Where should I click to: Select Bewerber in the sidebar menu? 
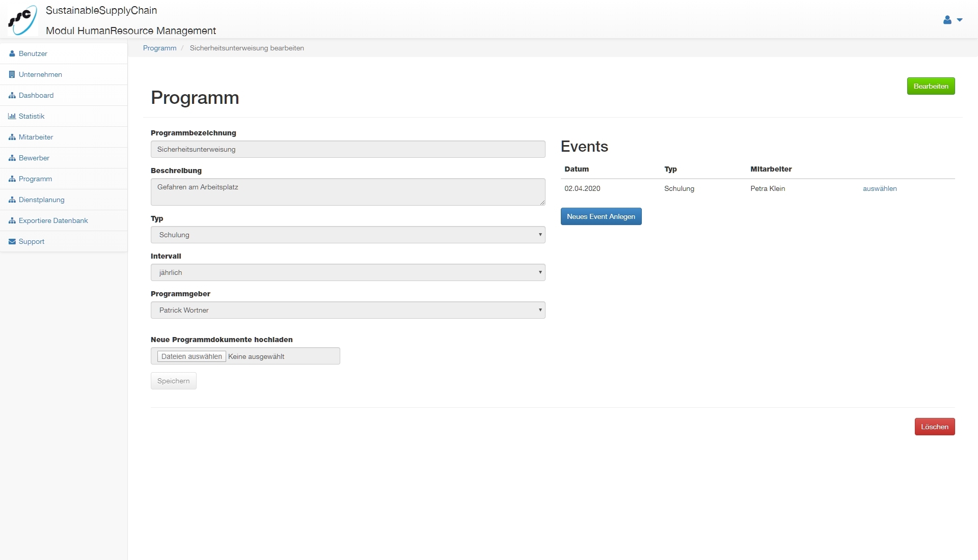[x=34, y=158]
